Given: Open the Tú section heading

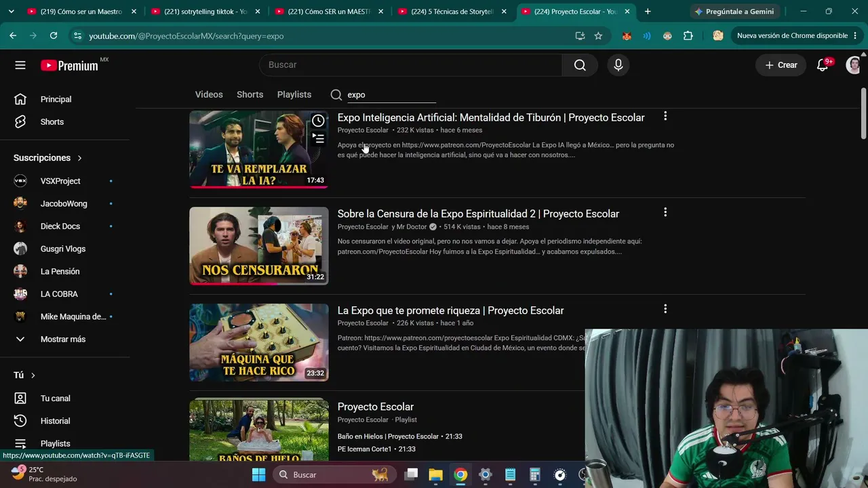Looking at the screenshot, I should 24,375.
